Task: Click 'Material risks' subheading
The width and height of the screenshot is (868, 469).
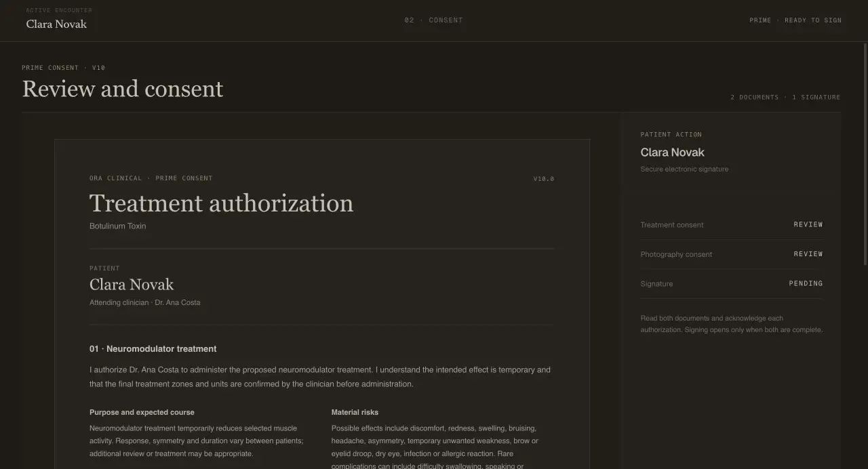Action: pyautogui.click(x=355, y=412)
